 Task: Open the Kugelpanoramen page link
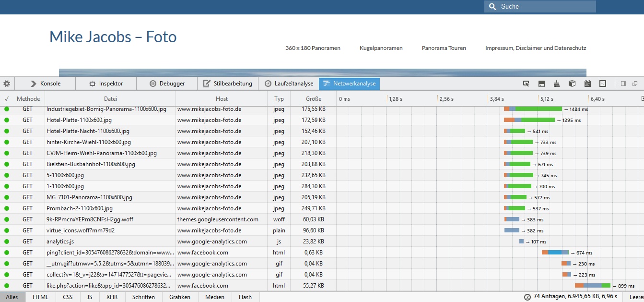(x=381, y=48)
